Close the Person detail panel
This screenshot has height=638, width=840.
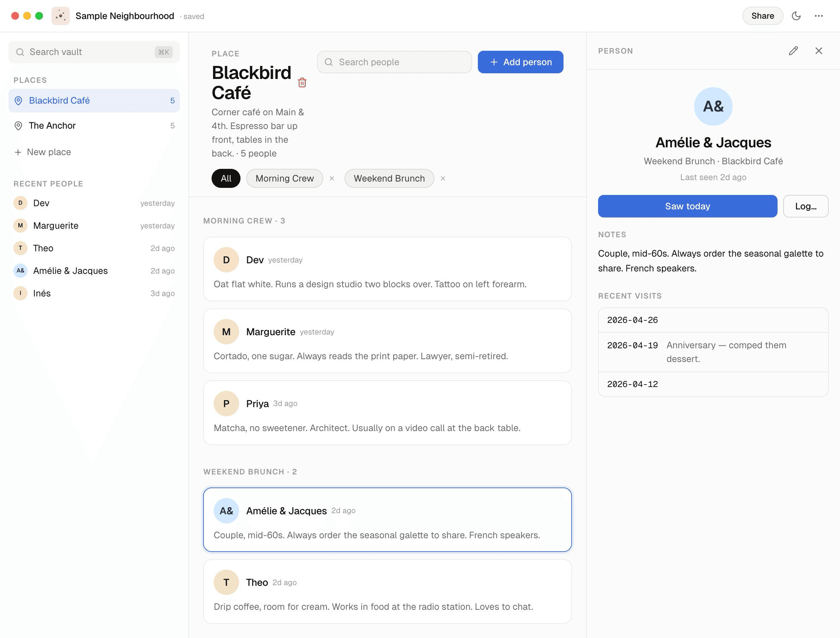(819, 51)
